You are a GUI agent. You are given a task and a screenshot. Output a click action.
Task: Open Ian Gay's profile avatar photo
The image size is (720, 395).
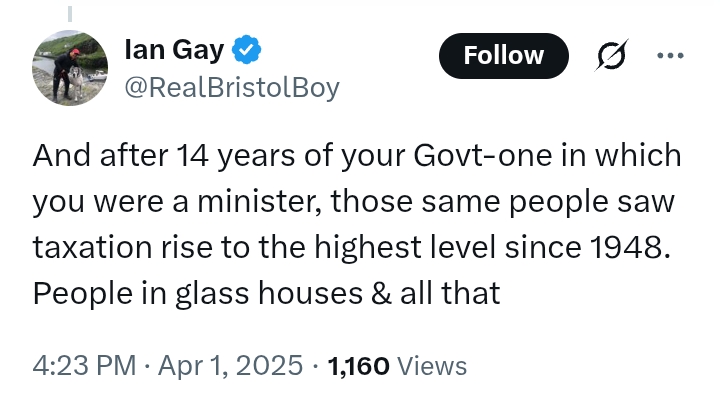[70, 68]
